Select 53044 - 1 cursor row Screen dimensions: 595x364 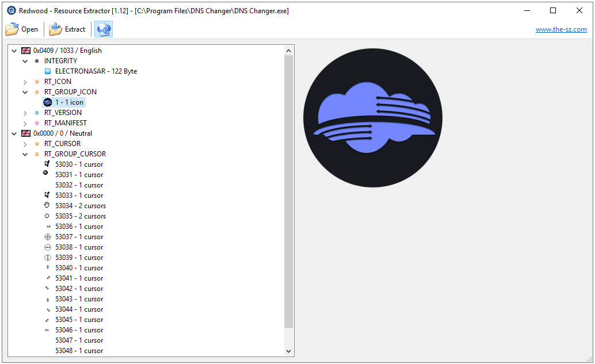[x=79, y=309]
